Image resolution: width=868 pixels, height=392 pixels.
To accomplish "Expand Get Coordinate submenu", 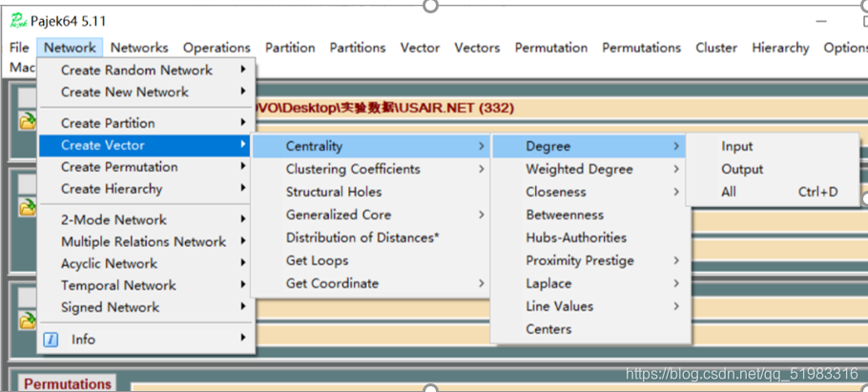I will pos(371,283).
